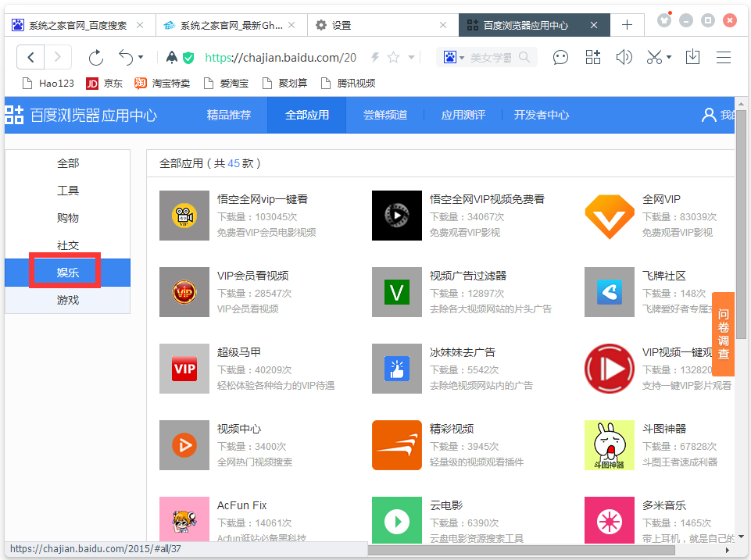Click the scissors screenshot tool
751x560 pixels.
coord(654,58)
